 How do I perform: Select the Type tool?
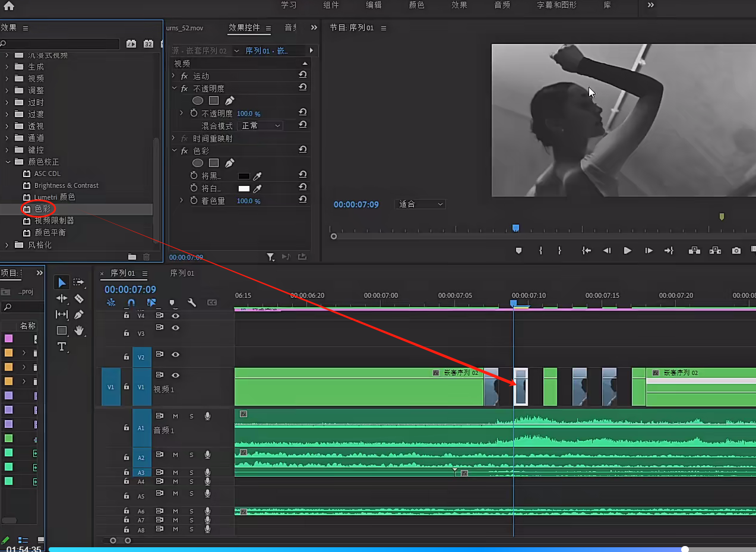click(x=62, y=346)
